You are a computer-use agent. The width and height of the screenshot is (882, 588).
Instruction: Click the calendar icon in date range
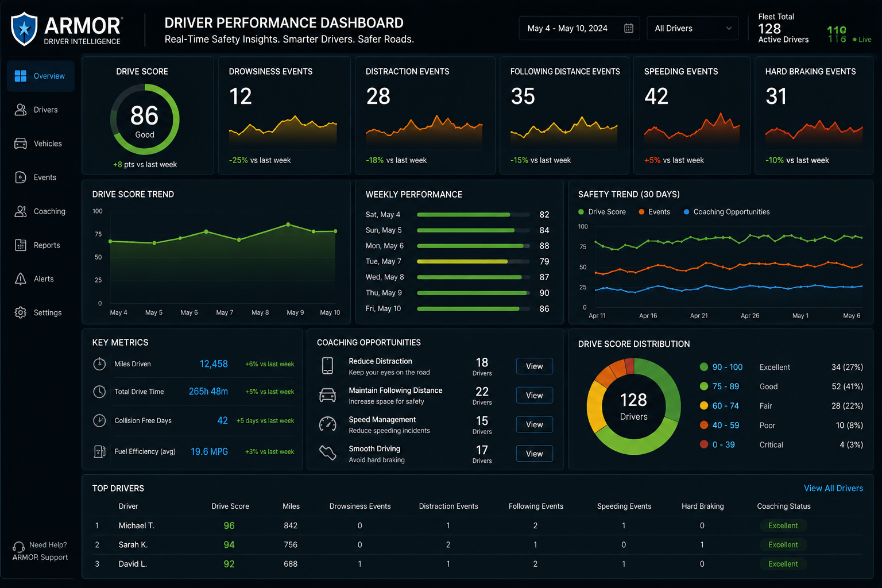coord(629,28)
